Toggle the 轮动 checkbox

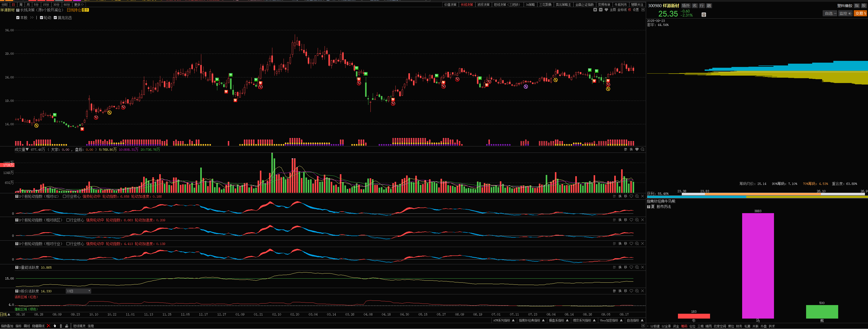click(x=42, y=18)
